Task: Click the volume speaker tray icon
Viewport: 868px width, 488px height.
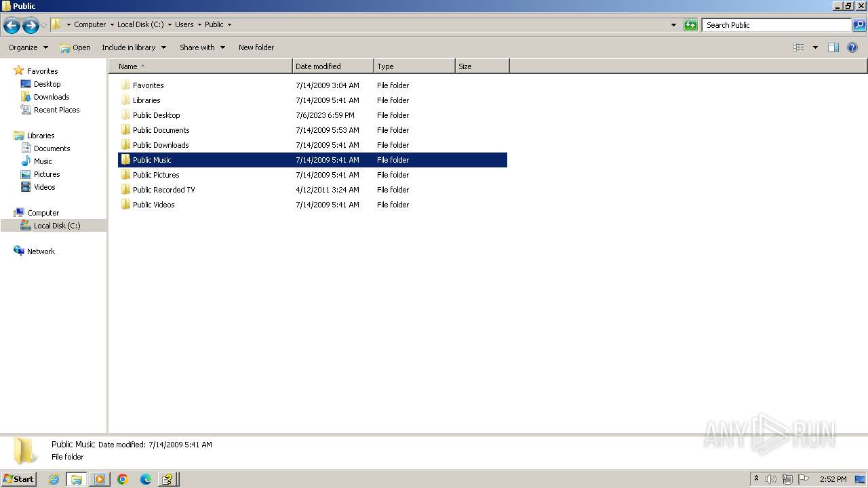Action: pyautogui.click(x=771, y=479)
